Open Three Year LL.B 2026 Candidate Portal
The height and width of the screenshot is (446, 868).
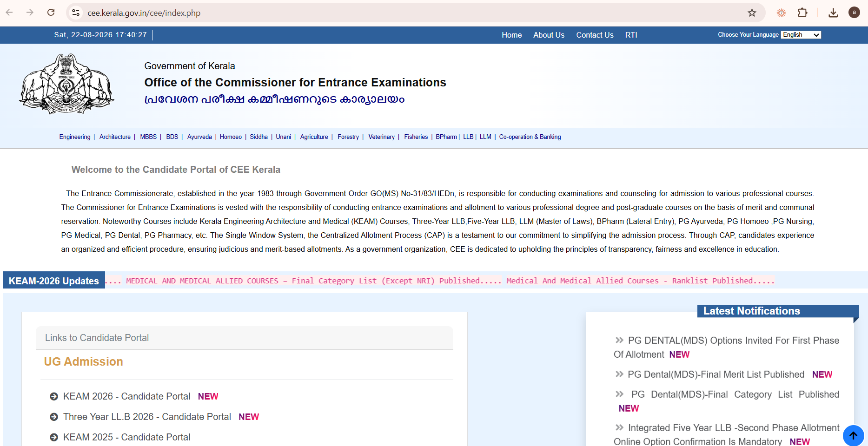[x=147, y=417]
